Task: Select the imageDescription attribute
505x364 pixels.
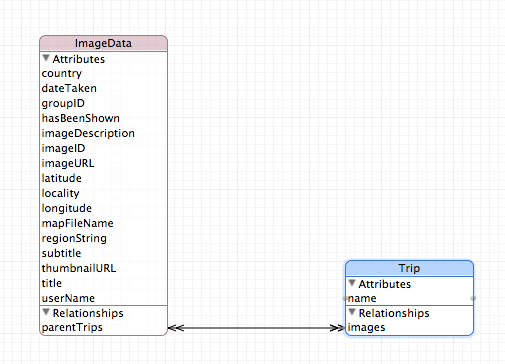Action: [x=103, y=133]
